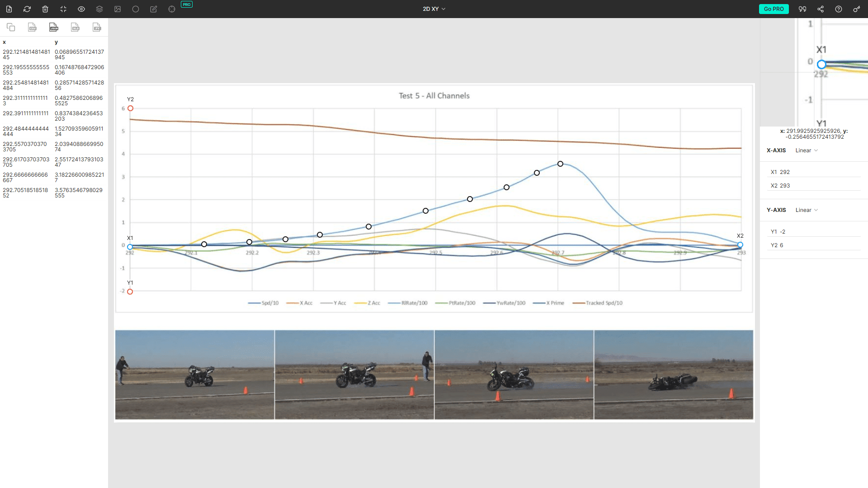
Task: Click the collapse/minimize arrows icon
Action: (63, 9)
